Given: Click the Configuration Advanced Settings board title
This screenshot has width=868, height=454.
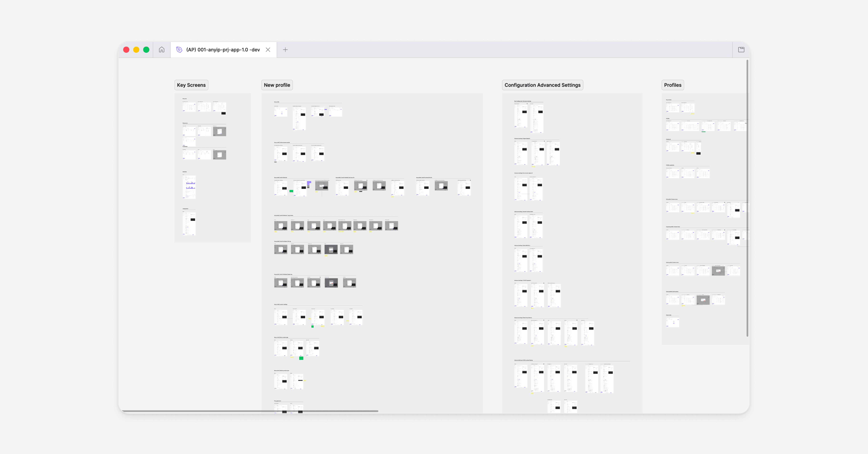Looking at the screenshot, I should 542,85.
